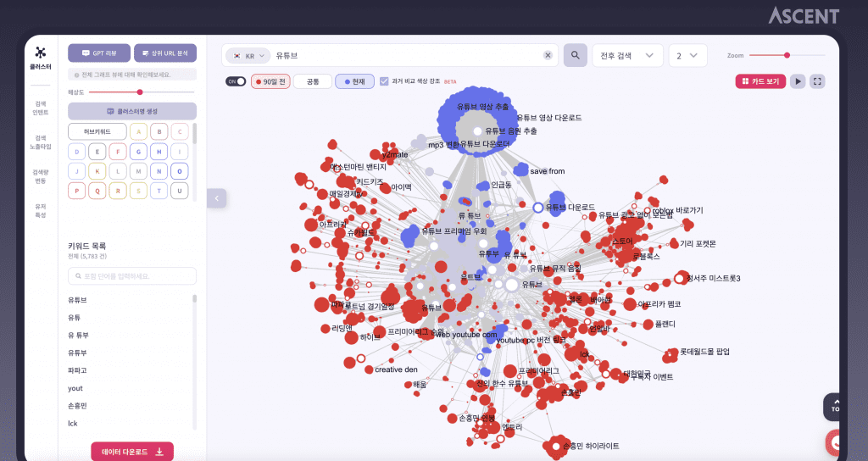Select 손흥민 in keyword list
The image size is (868, 461).
[x=77, y=406]
